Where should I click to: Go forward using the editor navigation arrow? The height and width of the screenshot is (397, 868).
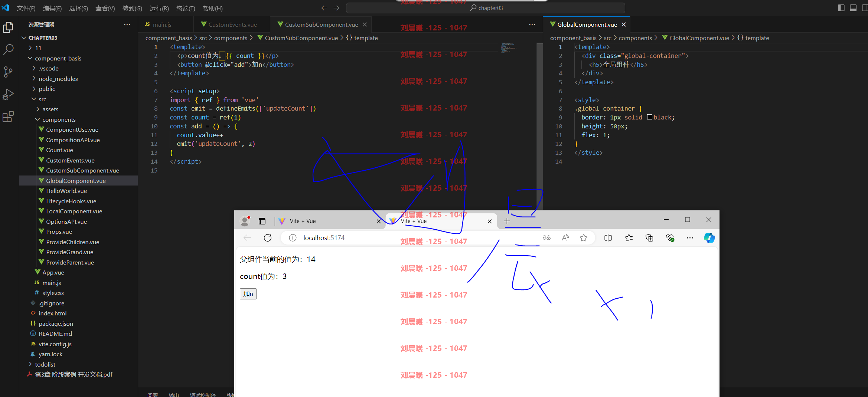pos(336,8)
